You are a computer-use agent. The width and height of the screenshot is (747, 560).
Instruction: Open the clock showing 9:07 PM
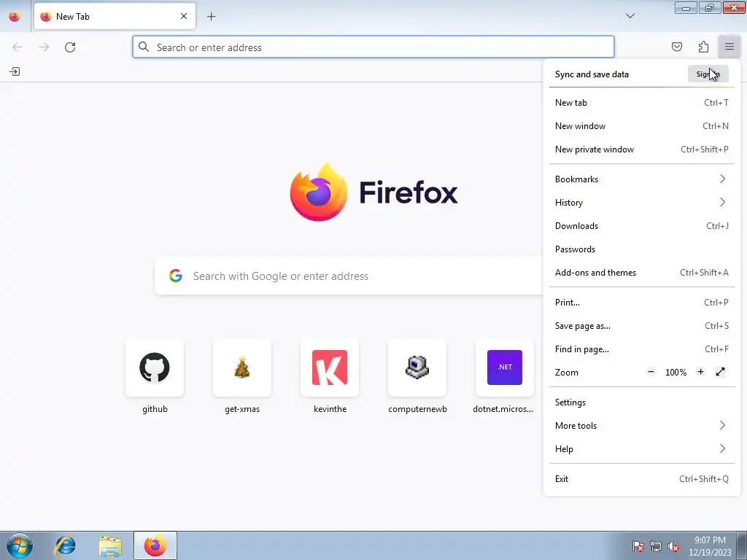tap(710, 546)
